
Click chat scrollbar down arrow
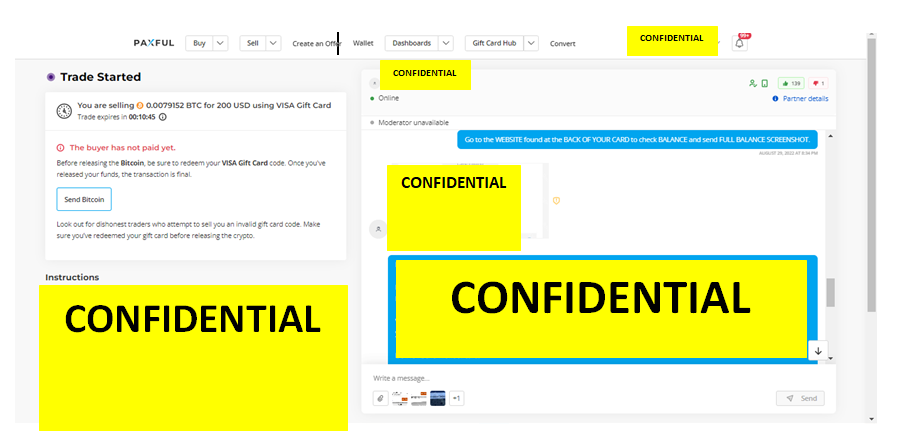point(831,359)
